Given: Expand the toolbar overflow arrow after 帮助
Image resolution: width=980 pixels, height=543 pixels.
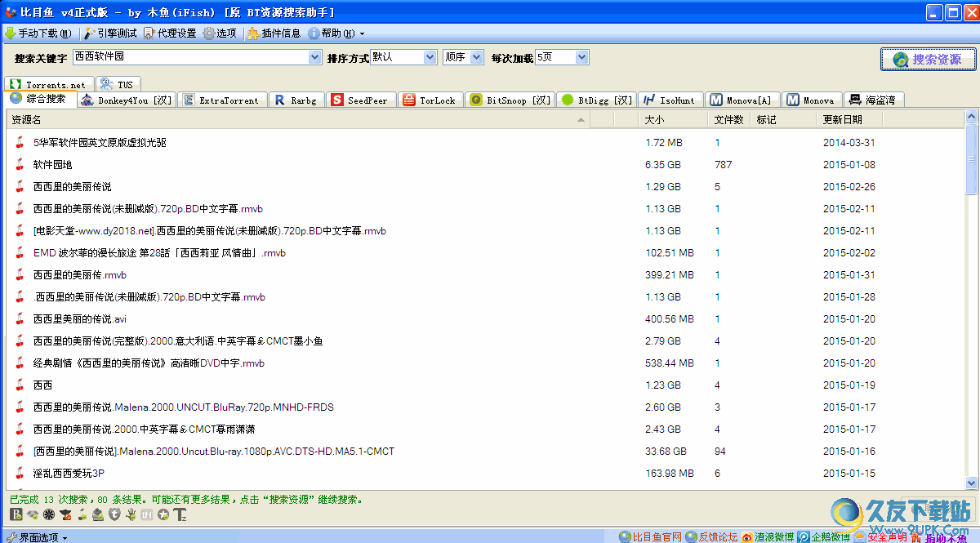Looking at the screenshot, I should (x=362, y=33).
